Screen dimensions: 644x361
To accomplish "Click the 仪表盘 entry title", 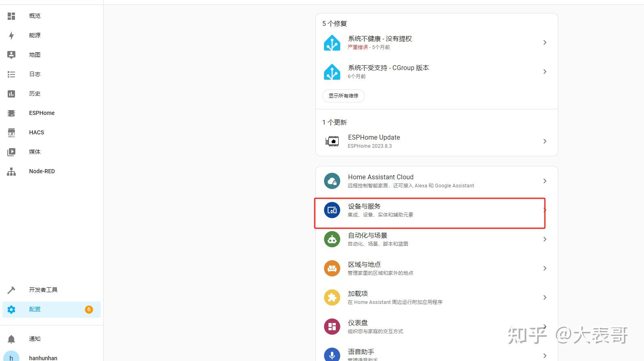I will click(x=358, y=323).
